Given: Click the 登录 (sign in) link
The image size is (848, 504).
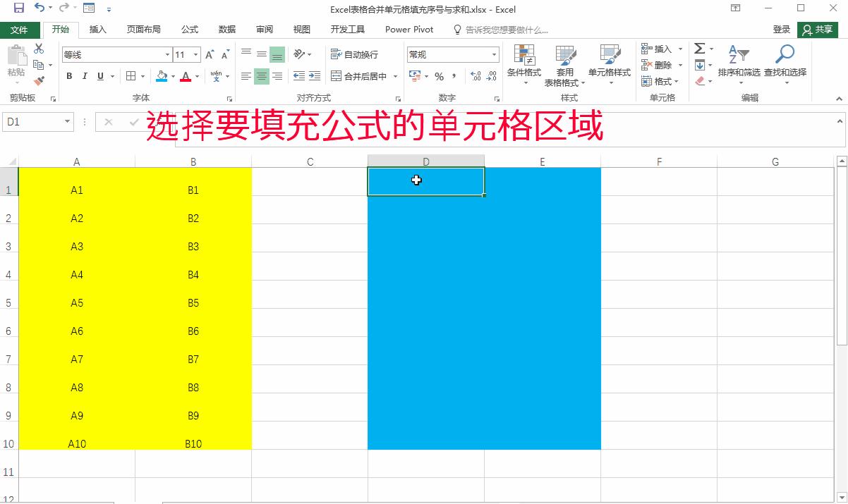Looking at the screenshot, I should 783,30.
